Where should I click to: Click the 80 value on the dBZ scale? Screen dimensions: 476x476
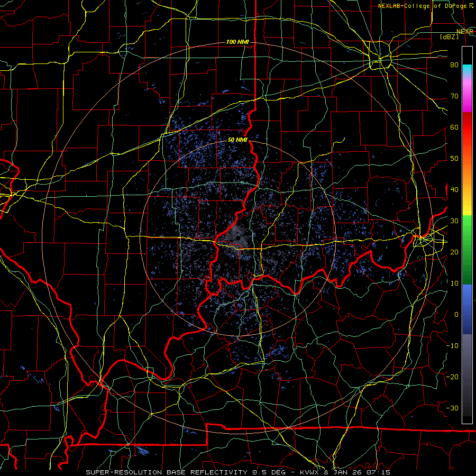tap(454, 65)
